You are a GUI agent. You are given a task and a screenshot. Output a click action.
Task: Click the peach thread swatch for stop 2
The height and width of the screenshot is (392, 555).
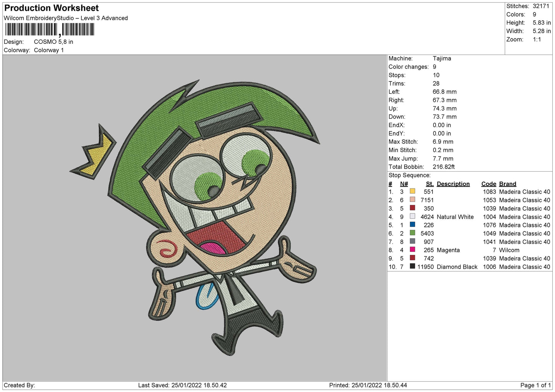click(412, 200)
